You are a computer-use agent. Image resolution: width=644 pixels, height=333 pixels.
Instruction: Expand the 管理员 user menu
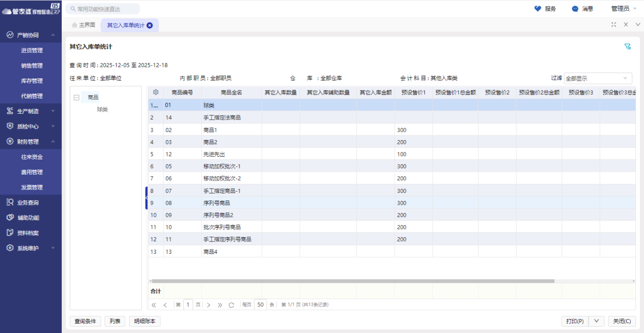click(x=624, y=8)
